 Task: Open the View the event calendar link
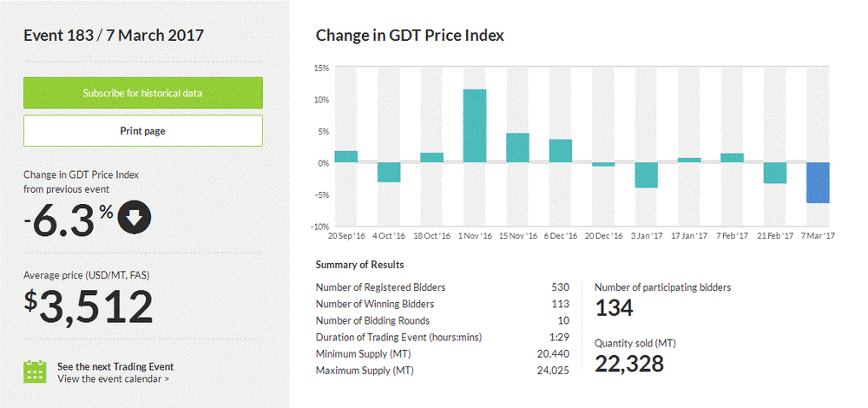pyautogui.click(x=113, y=378)
